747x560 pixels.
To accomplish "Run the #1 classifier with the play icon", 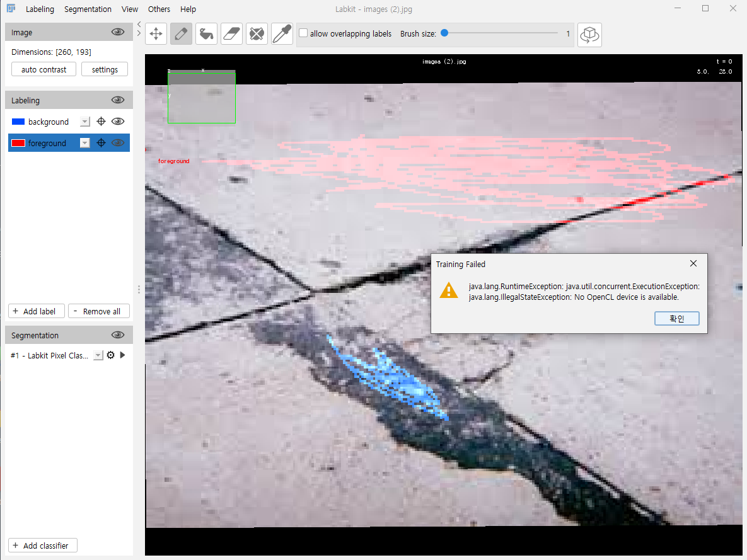I will 122,355.
